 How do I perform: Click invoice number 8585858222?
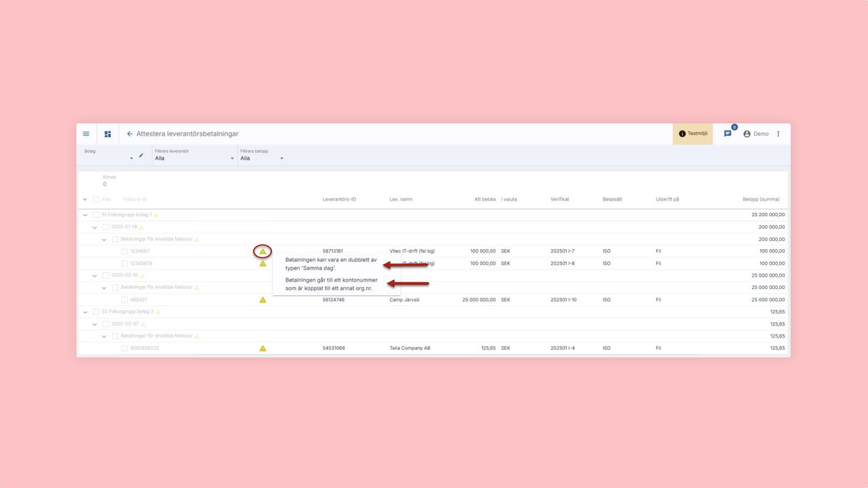(145, 348)
